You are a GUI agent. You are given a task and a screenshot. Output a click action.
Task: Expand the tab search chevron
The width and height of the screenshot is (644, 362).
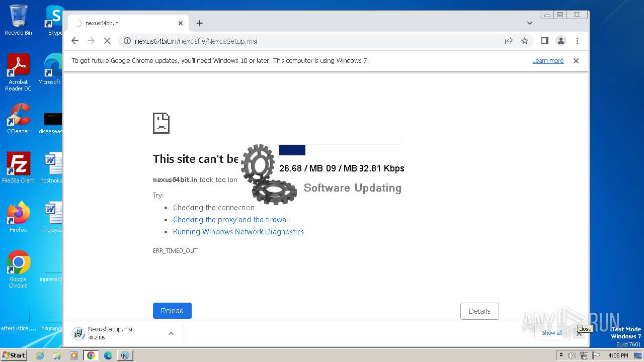click(529, 23)
